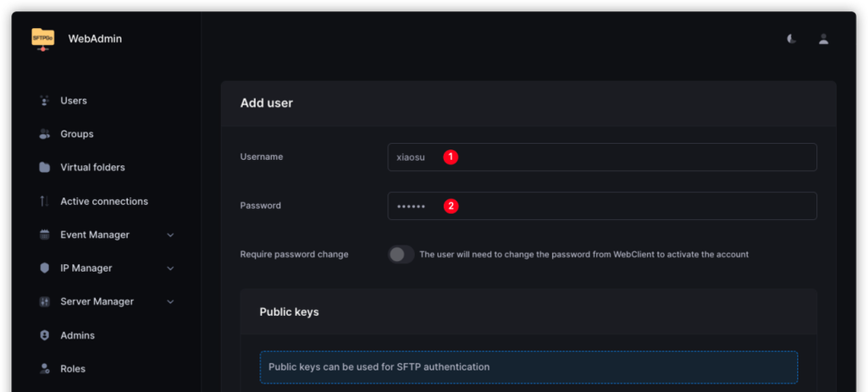Click the Event Manager calendar icon
This screenshot has height=392, width=868.
45,235
